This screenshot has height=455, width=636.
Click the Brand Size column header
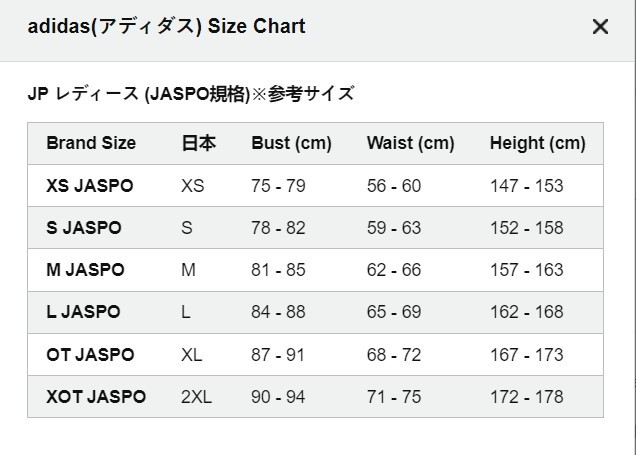[x=91, y=143]
